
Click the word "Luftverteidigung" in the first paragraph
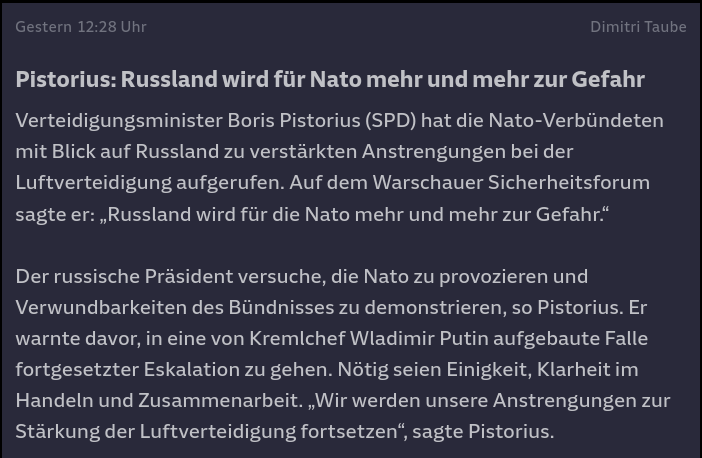pyautogui.click(x=91, y=182)
